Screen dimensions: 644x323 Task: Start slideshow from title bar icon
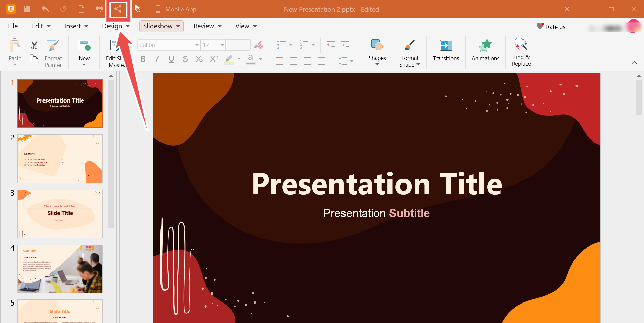pyautogui.click(x=138, y=9)
